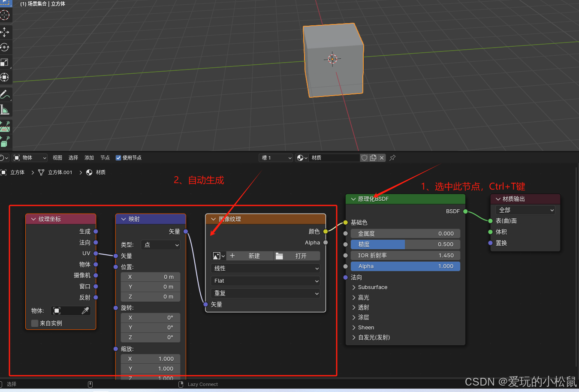Open the 添加 menu in the shader editor
Image resolution: width=579 pixels, height=392 pixels.
[x=89, y=157]
